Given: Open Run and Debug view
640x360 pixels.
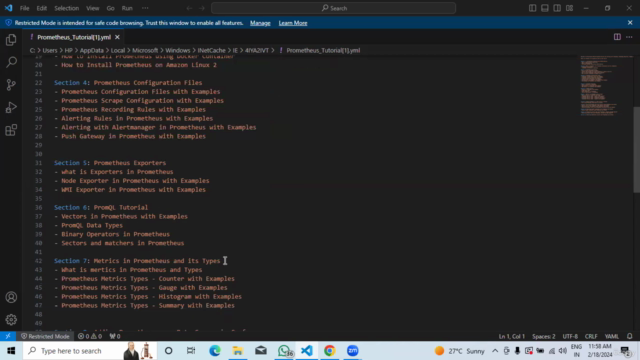Looking at the screenshot, I should (11, 107).
